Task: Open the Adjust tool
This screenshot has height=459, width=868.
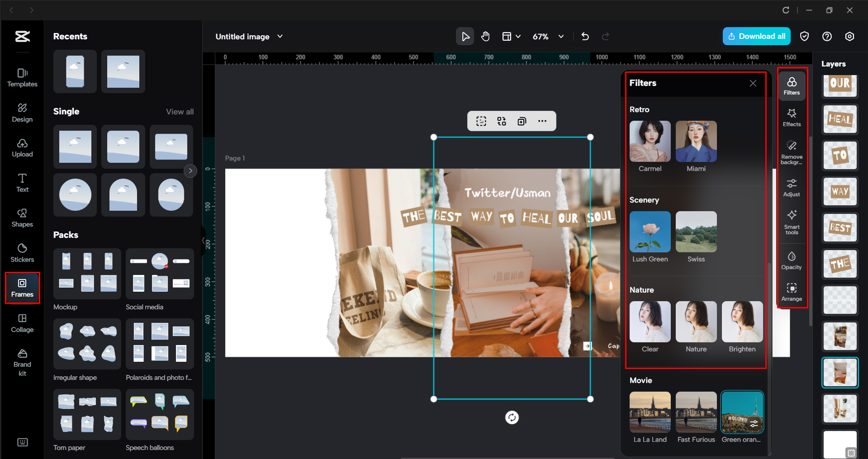Action: (x=792, y=188)
